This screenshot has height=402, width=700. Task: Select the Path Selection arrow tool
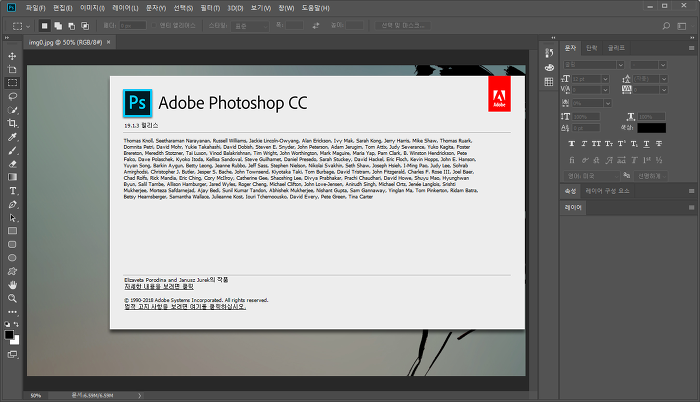[x=12, y=218]
